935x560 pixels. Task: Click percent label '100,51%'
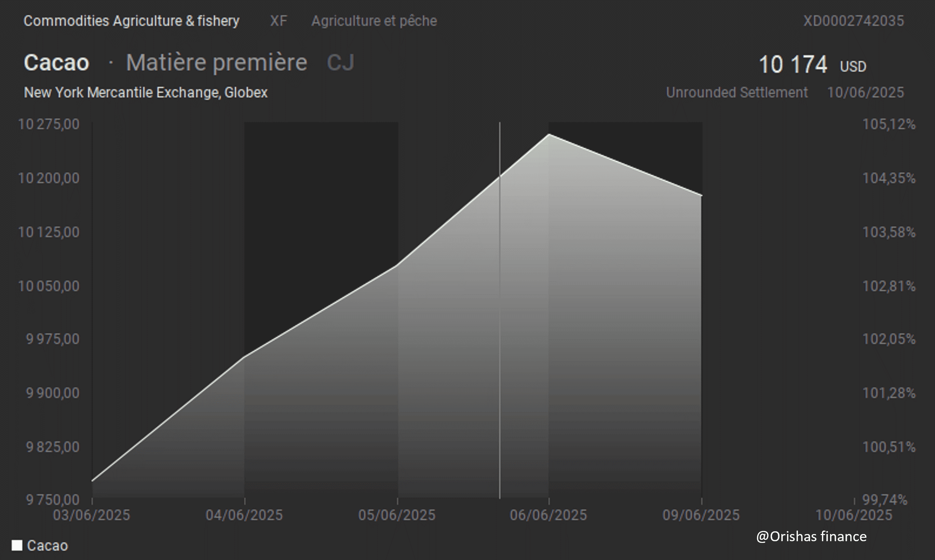889,447
